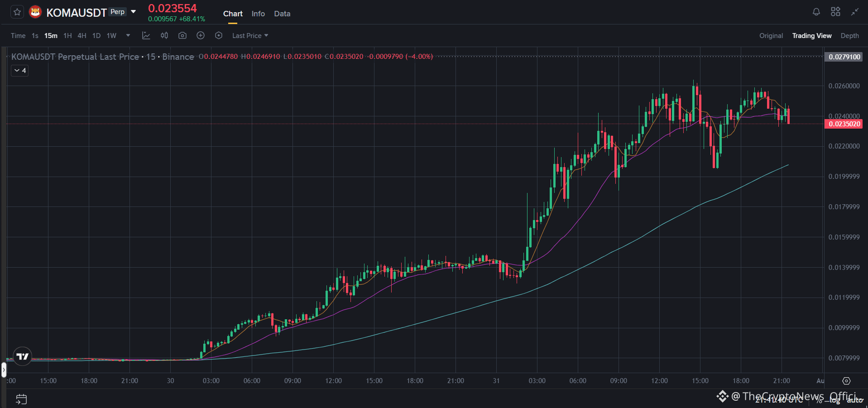This screenshot has width=868, height=408.
Task: Click the -0.0009790 (-4.00%) change in legend
Action: click(x=400, y=57)
